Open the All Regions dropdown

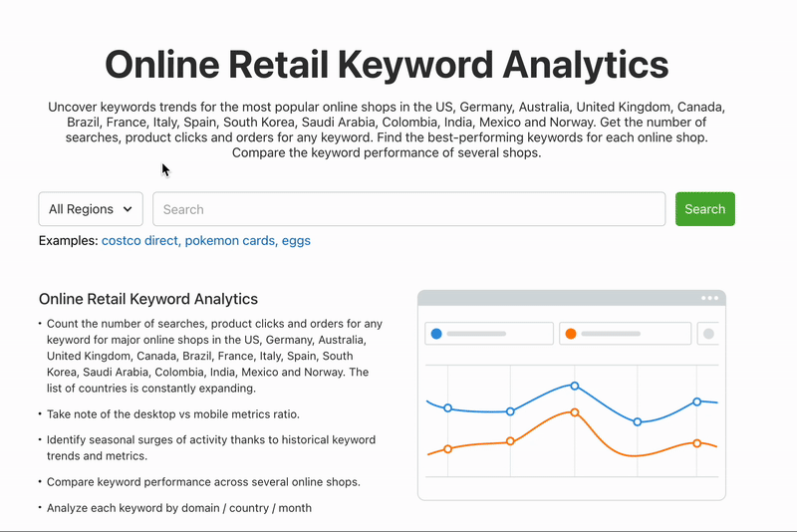pos(91,209)
